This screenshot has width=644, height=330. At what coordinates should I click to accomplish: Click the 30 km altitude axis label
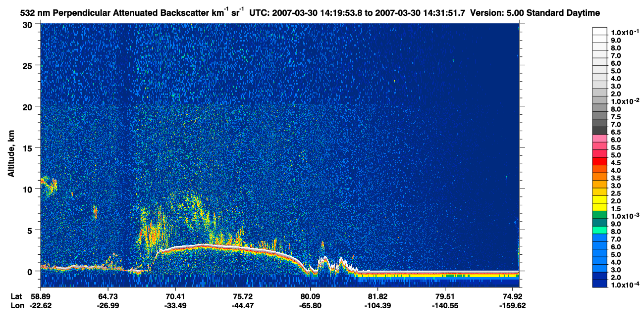pyautogui.click(x=28, y=25)
